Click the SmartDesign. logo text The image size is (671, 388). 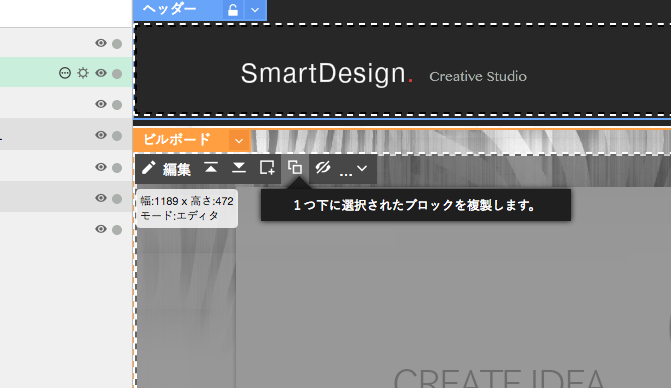coord(327,74)
